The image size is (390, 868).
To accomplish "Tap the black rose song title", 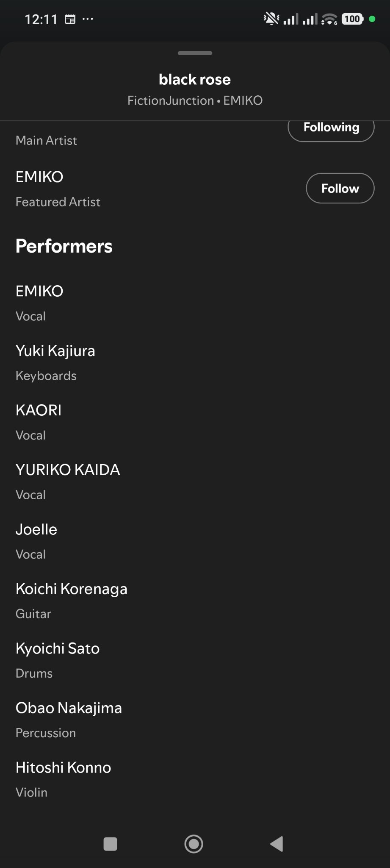I will click(195, 79).
